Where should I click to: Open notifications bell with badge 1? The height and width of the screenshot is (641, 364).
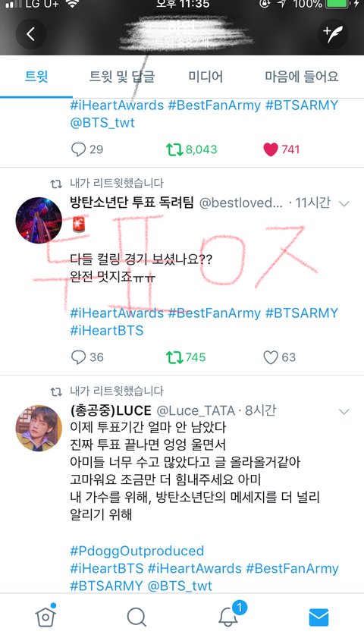click(x=228, y=616)
